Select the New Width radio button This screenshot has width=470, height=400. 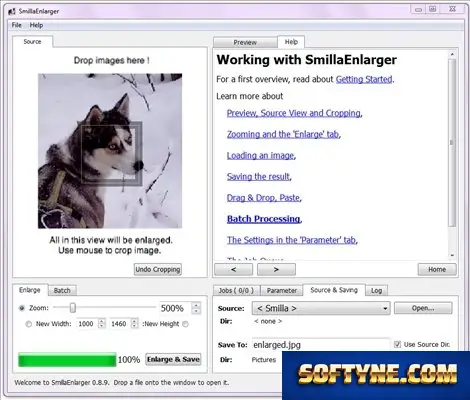click(x=29, y=324)
